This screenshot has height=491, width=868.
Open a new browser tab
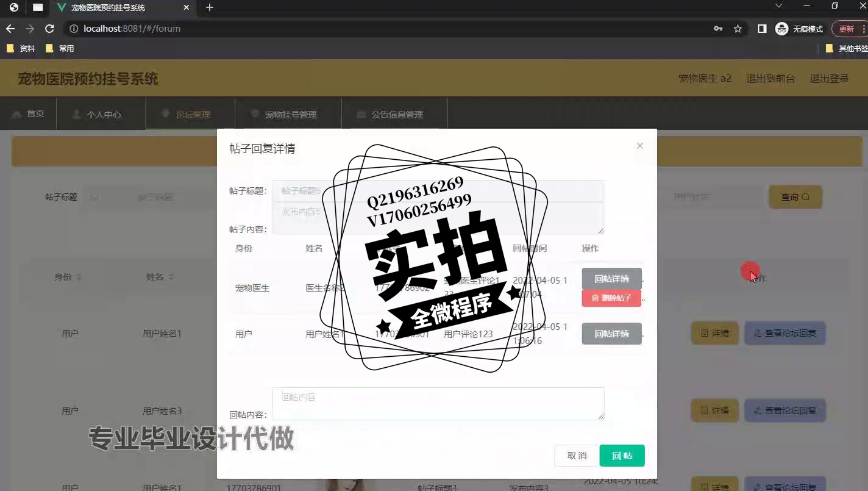pos(210,8)
